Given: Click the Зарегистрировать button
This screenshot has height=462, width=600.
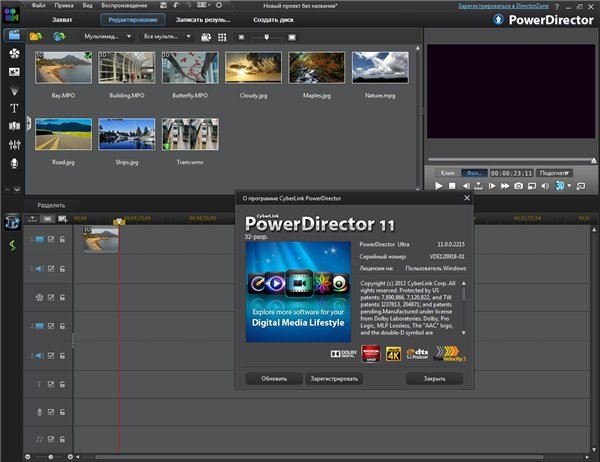Looking at the screenshot, I should [x=334, y=379].
